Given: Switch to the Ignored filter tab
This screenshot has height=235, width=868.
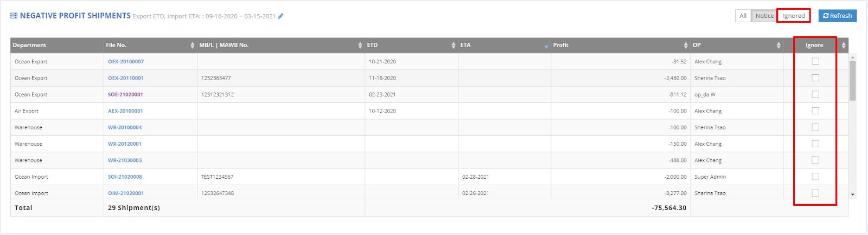Looking at the screenshot, I should (x=794, y=16).
